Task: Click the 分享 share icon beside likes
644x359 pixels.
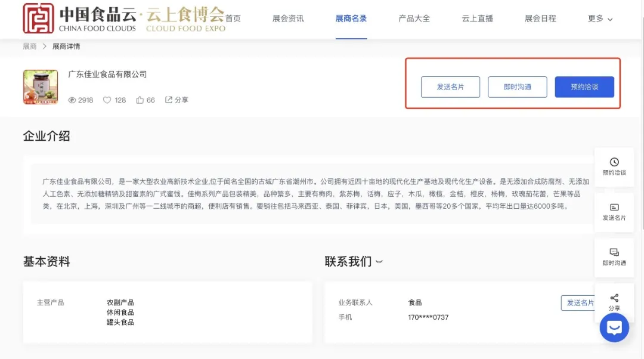Action: point(169,100)
